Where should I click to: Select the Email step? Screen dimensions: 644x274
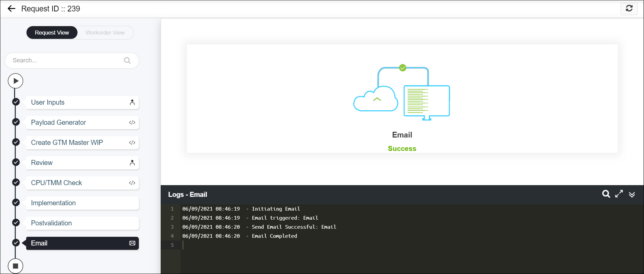82,243
